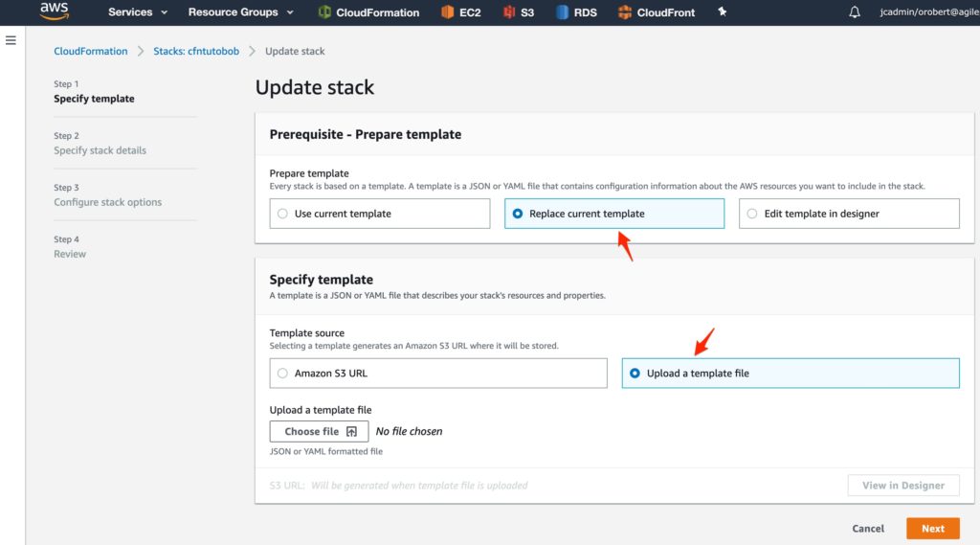Open the EC2 shortcut icon

(448, 11)
